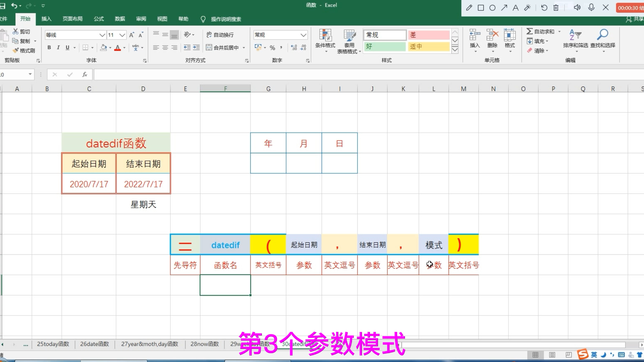Screen dimensions: 644x362
Task: Decrease font size with smaller A
Action: coord(141,35)
